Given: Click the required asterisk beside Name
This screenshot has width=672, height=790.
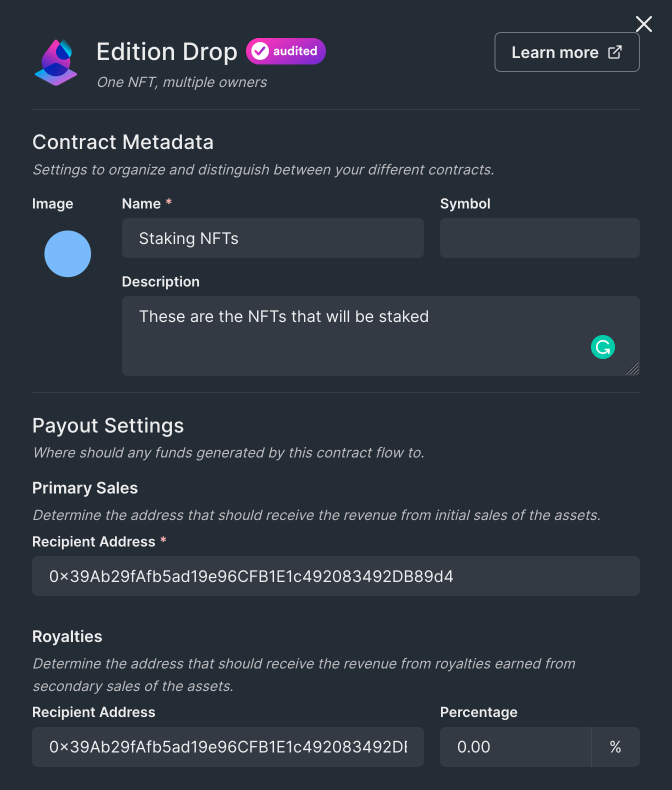Looking at the screenshot, I should coord(169,201).
